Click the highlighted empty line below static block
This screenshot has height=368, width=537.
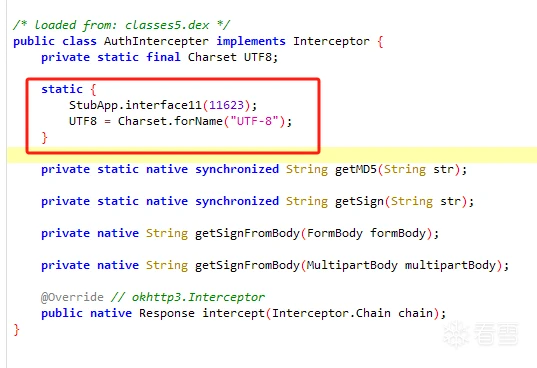coord(272,155)
